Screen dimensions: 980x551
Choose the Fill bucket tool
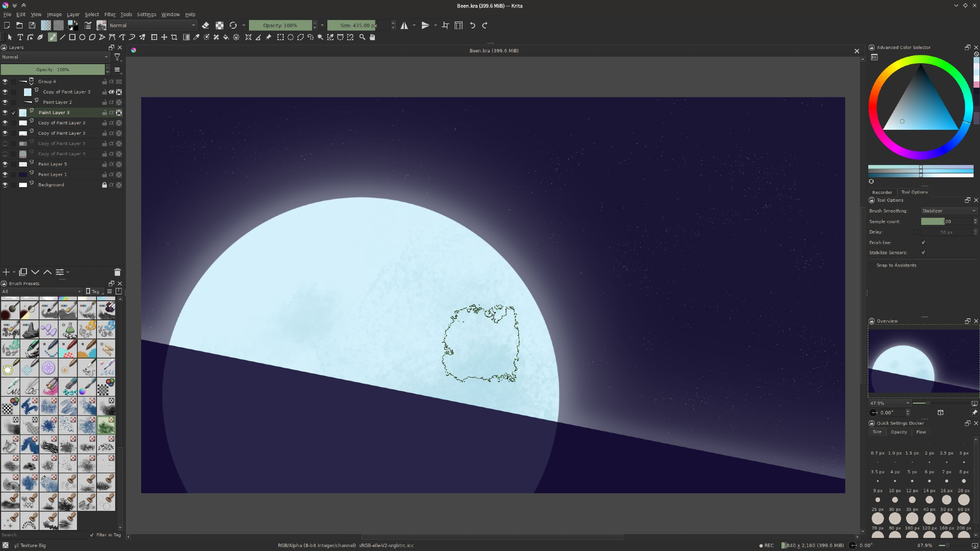coord(226,37)
